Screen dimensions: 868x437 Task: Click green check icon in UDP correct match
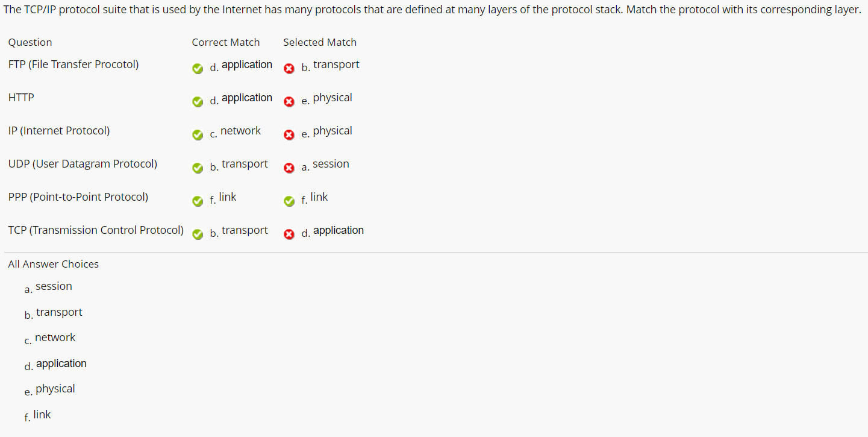(x=198, y=168)
